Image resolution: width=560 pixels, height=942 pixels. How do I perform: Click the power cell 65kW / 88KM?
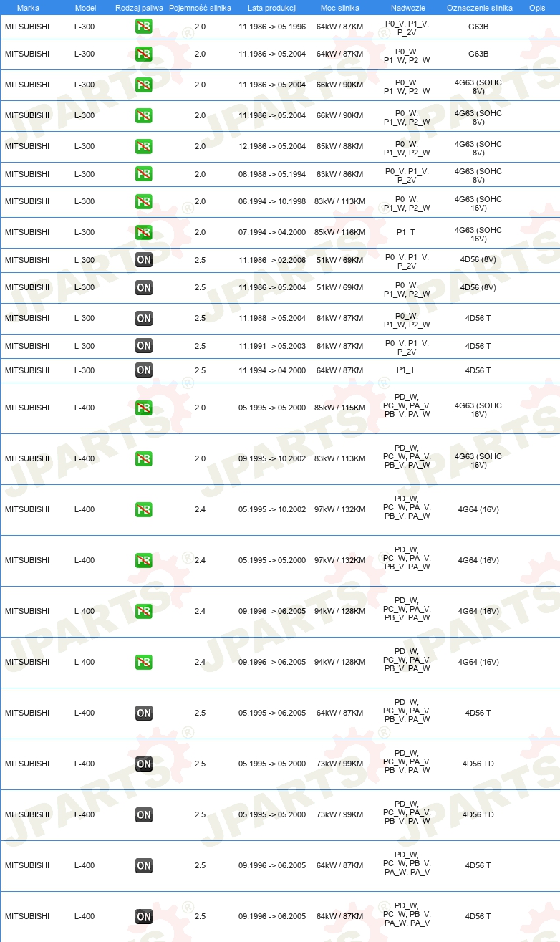(x=339, y=146)
